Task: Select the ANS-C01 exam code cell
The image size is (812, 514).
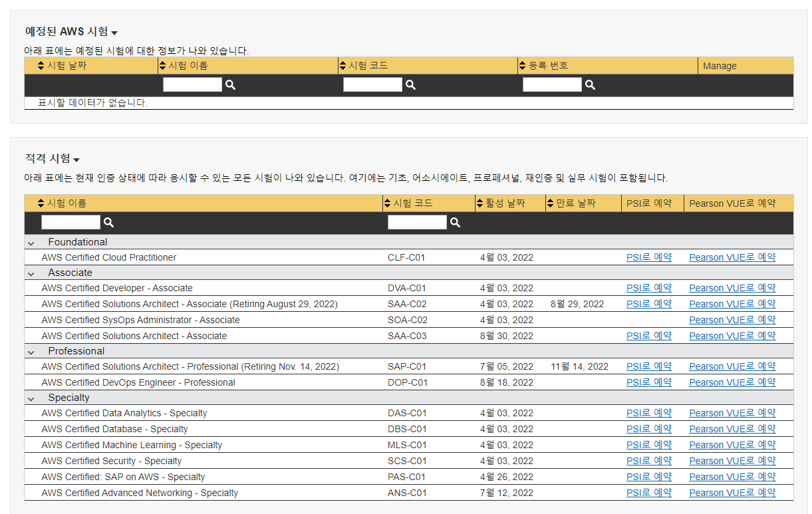Action: click(407, 493)
